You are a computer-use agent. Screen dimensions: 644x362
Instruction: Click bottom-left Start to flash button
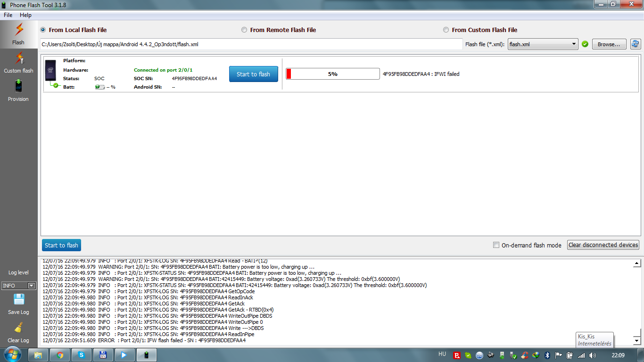pos(61,245)
